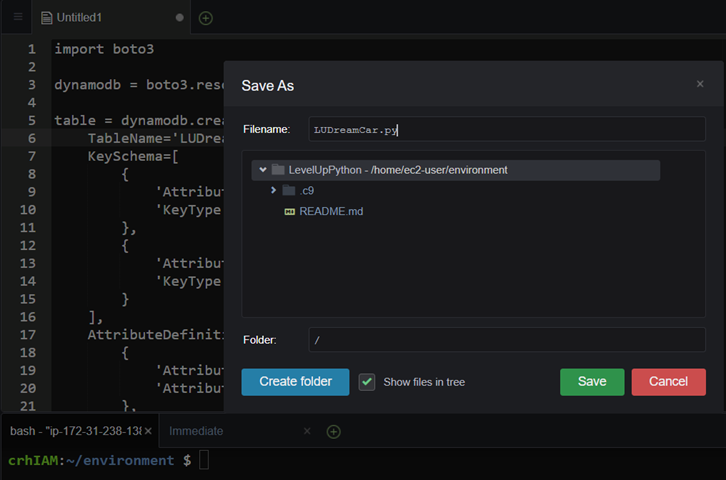Select README.md in the file tree
This screenshot has height=480, width=726.
click(331, 212)
